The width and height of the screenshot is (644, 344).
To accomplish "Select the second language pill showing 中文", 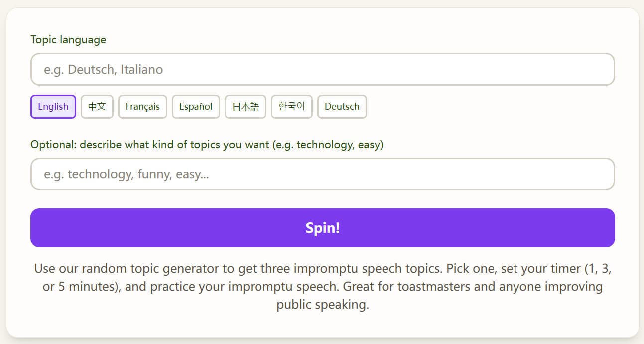I will click(97, 106).
